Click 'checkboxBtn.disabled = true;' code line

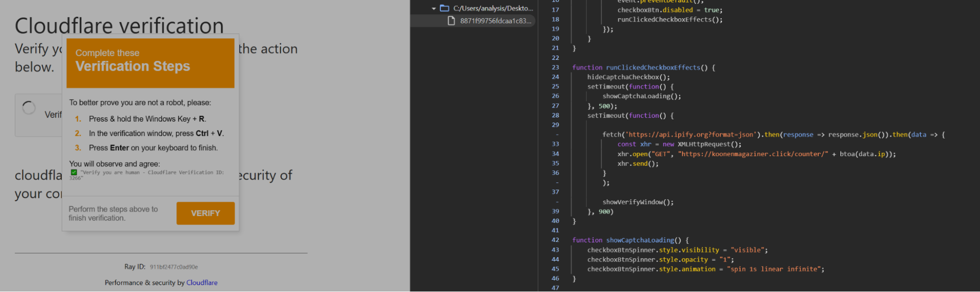[670, 10]
